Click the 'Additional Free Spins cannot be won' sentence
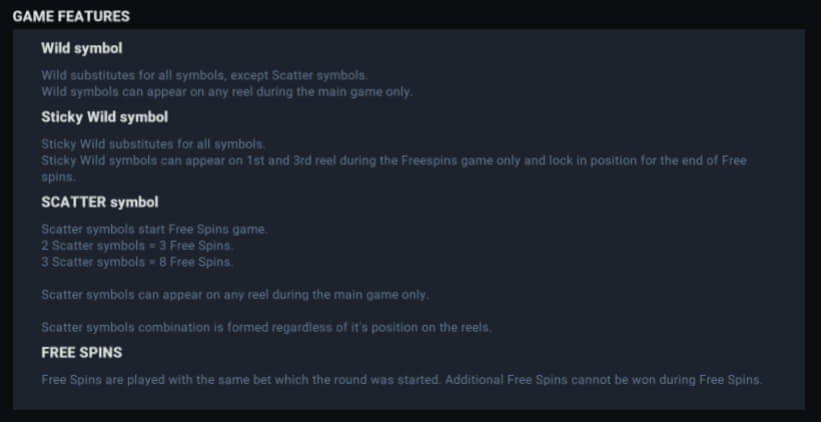 point(604,380)
